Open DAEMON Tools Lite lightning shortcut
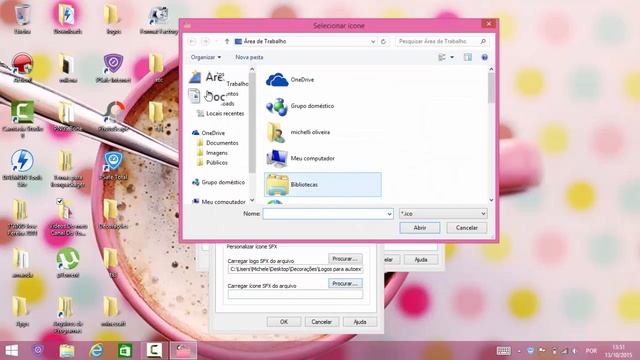The image size is (640, 360). pyautogui.click(x=22, y=168)
